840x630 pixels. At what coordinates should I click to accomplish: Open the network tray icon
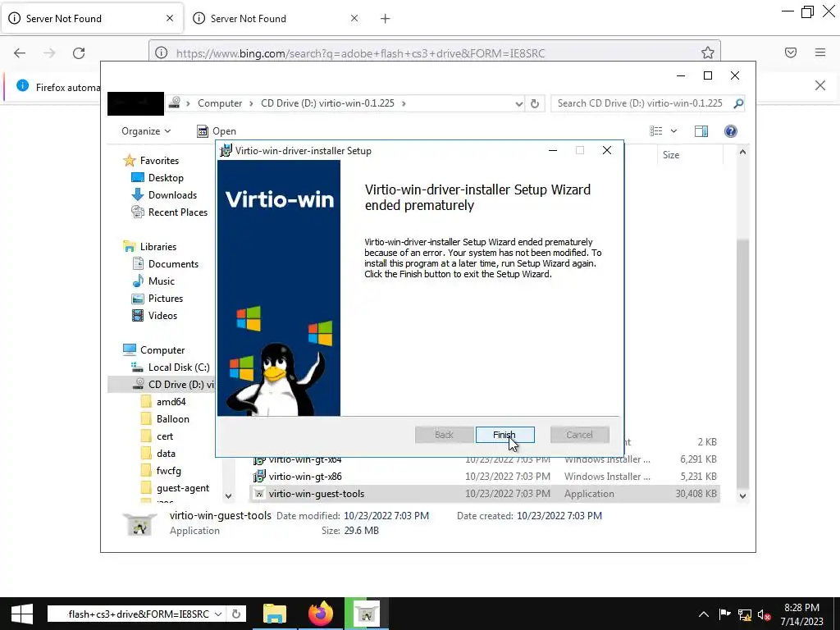(745, 614)
